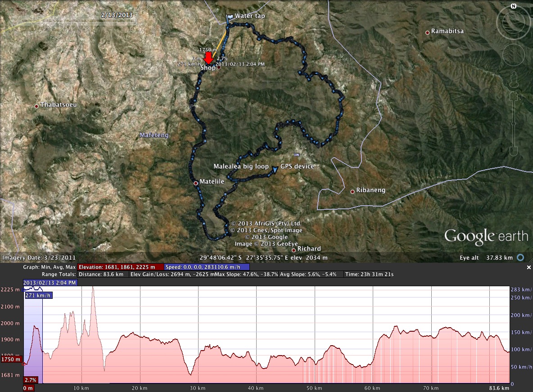Screen dimensions: 533x392
Task: Click the Thabatsoeu place marker
Action: pos(36,106)
